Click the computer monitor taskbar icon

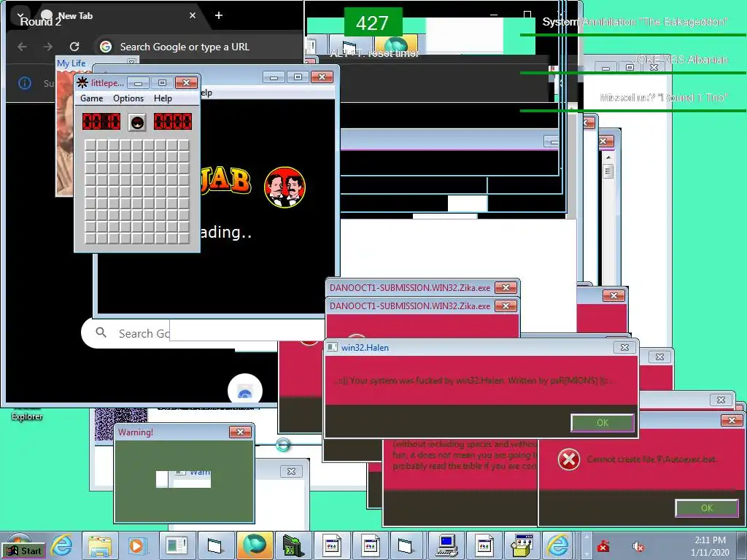pyautogui.click(x=446, y=545)
